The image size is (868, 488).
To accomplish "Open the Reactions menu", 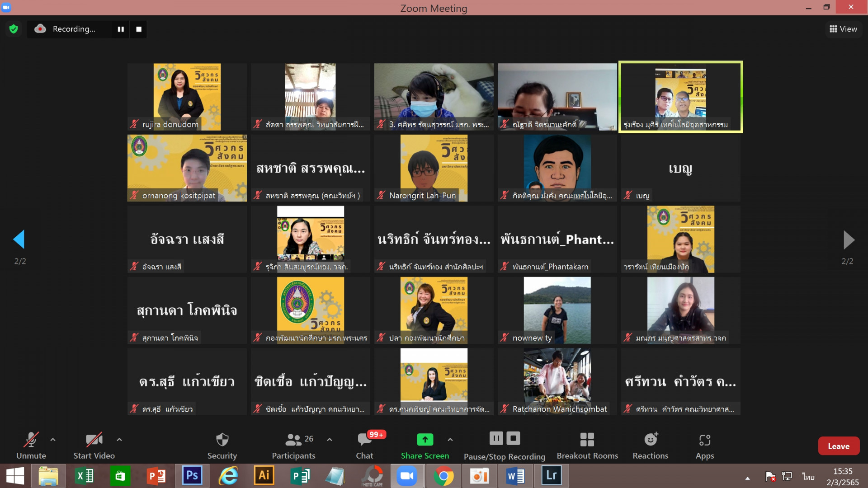I will (650, 446).
